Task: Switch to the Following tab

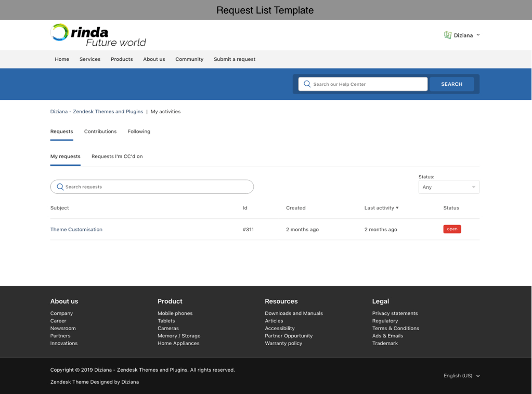Action: [x=139, y=132]
